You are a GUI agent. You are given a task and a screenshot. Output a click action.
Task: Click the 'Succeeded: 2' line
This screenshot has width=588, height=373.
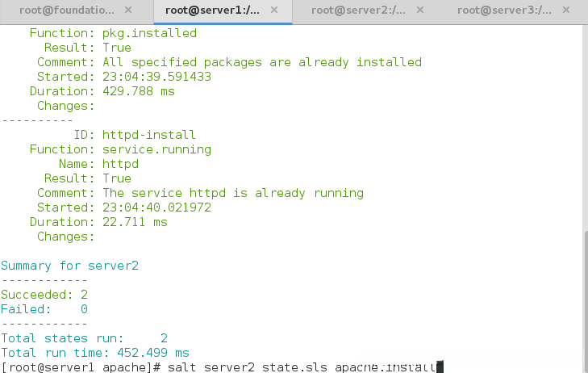(44, 295)
